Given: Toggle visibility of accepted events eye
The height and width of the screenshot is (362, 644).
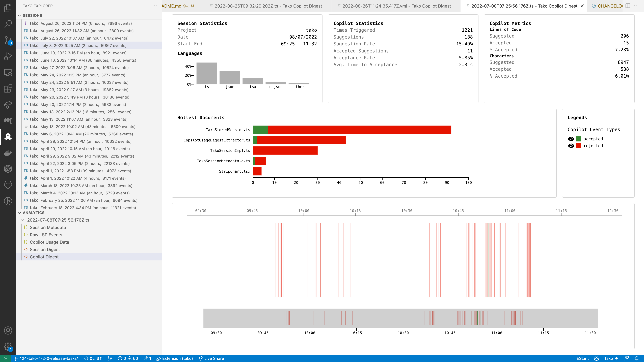Looking at the screenshot, I should (x=571, y=139).
